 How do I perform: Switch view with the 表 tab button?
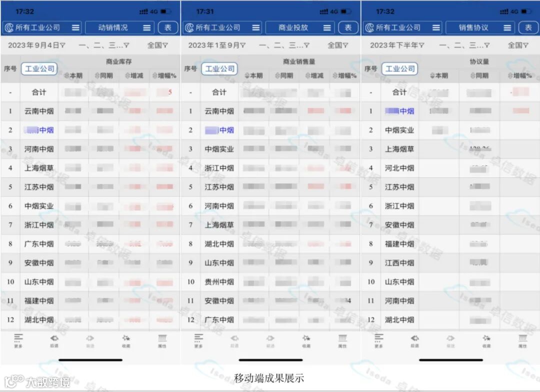pos(168,27)
